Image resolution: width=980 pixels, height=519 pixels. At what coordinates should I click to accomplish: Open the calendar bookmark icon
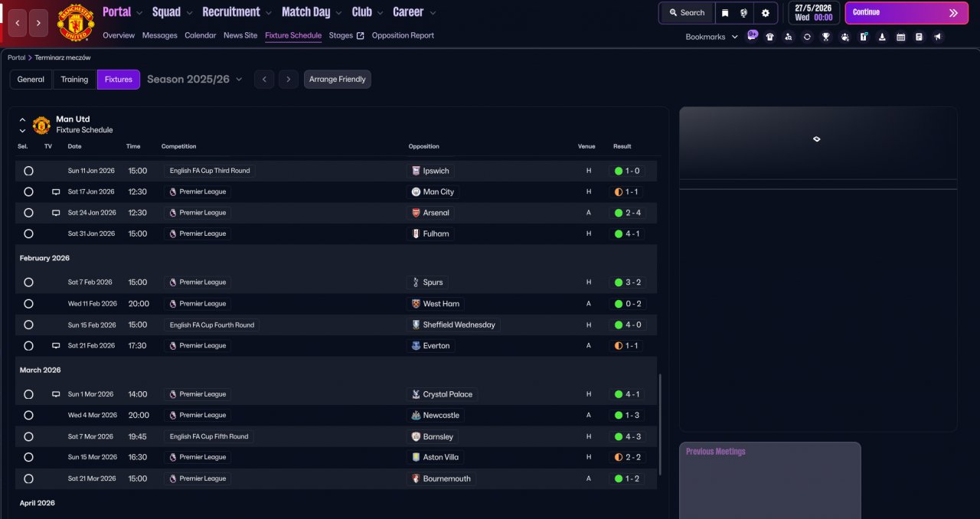pyautogui.click(x=900, y=37)
